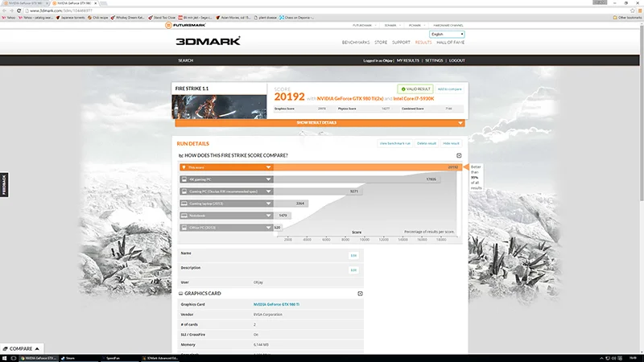
Task: Open the plant disease bookmark
Action: [x=266, y=18]
